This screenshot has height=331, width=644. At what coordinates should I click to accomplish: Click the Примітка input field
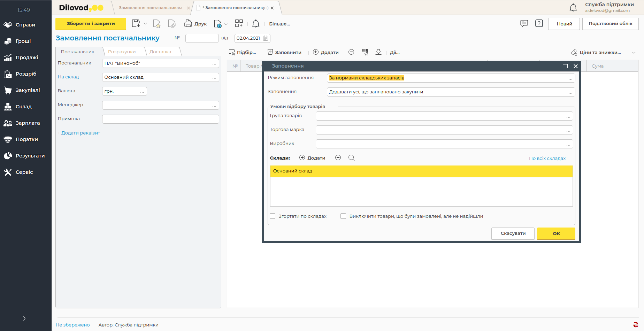tap(160, 119)
